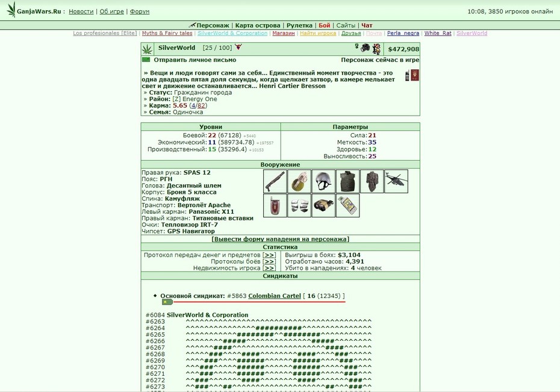Viewport: 560px width, 392px height.
Task: Click the GanjaWars.Ru leaf logo
Action: pos(11,10)
